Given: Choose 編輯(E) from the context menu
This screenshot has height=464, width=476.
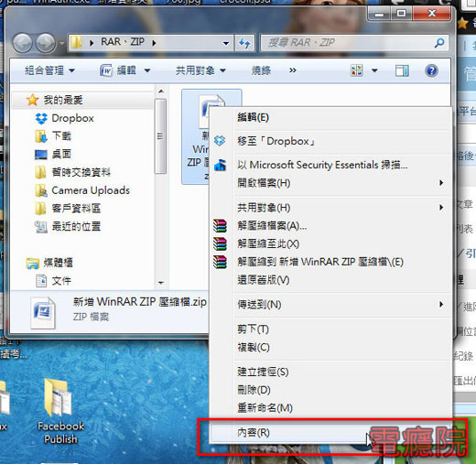Looking at the screenshot, I should (x=330, y=117).
